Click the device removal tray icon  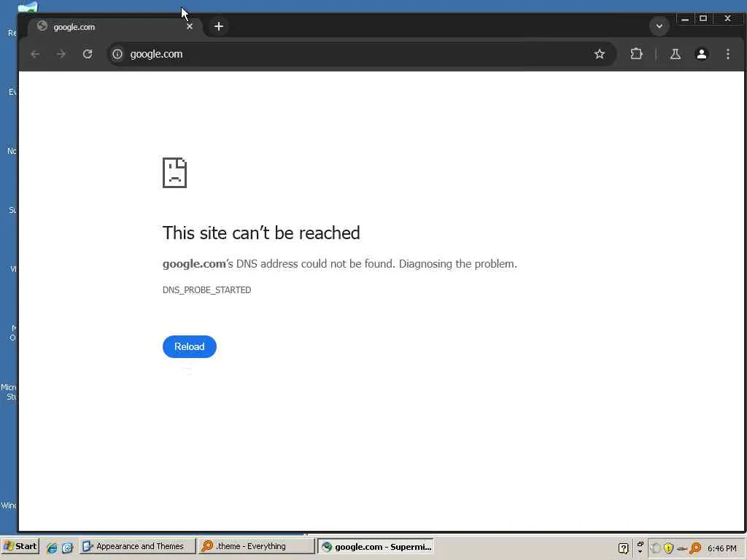point(682,548)
